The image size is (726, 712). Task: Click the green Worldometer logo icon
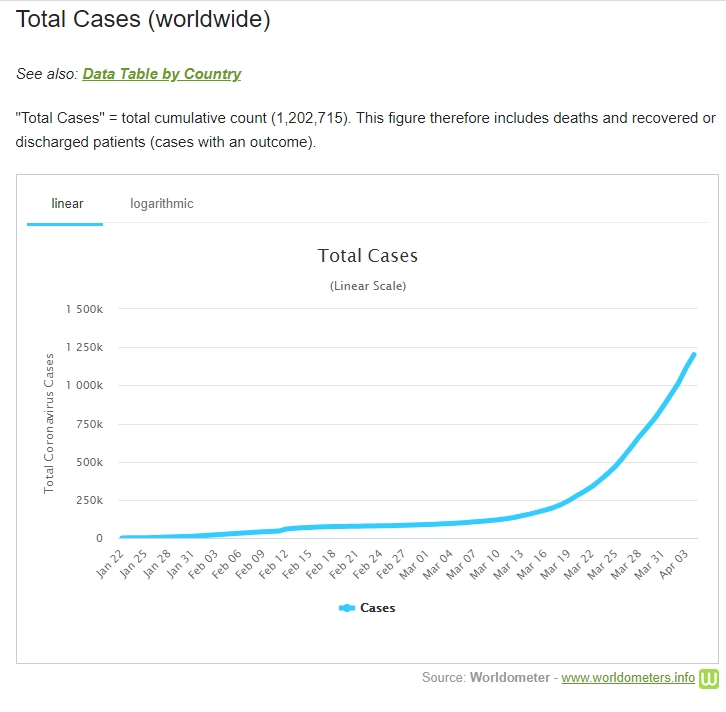point(710,678)
